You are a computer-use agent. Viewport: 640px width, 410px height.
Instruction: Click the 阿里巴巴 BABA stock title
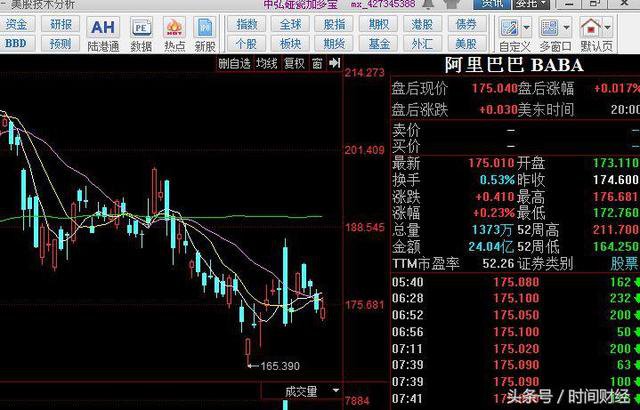pyautogui.click(x=514, y=65)
